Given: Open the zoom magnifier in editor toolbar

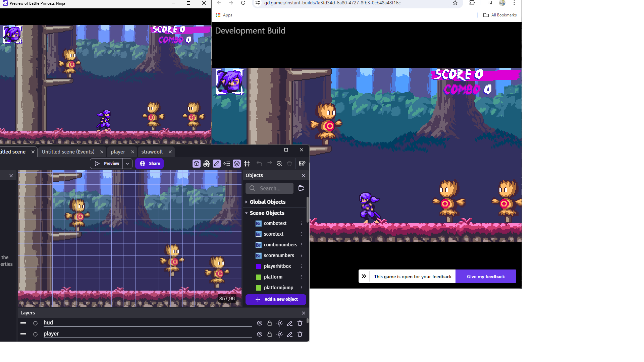Looking at the screenshot, I should coord(279,164).
